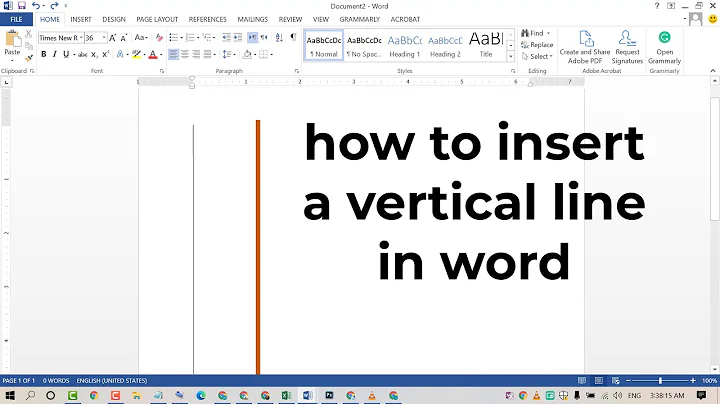Image resolution: width=720 pixels, height=404 pixels.
Task: Open the Numbering list dropdown arrow
Action: 198,38
